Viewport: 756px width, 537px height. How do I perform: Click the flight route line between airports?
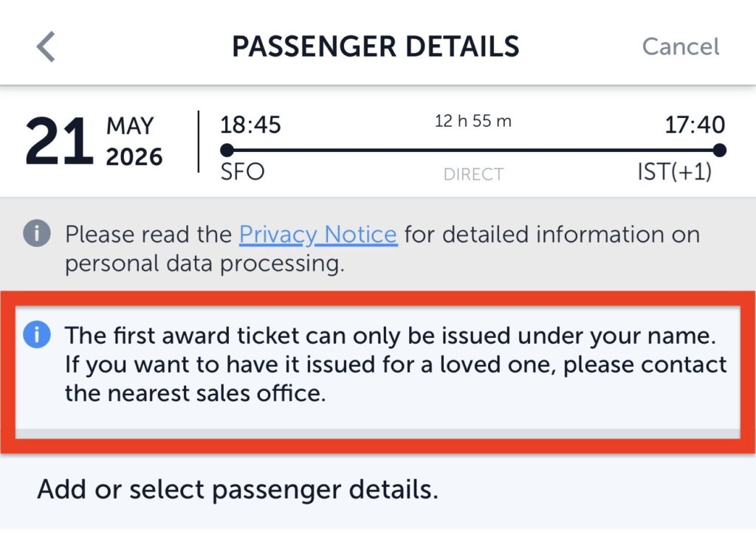click(x=473, y=150)
